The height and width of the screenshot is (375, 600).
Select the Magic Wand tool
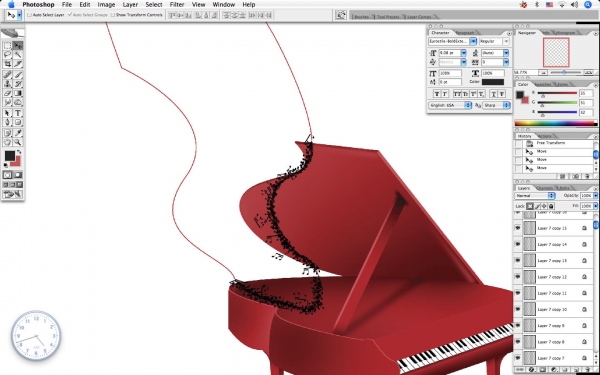pos(18,55)
